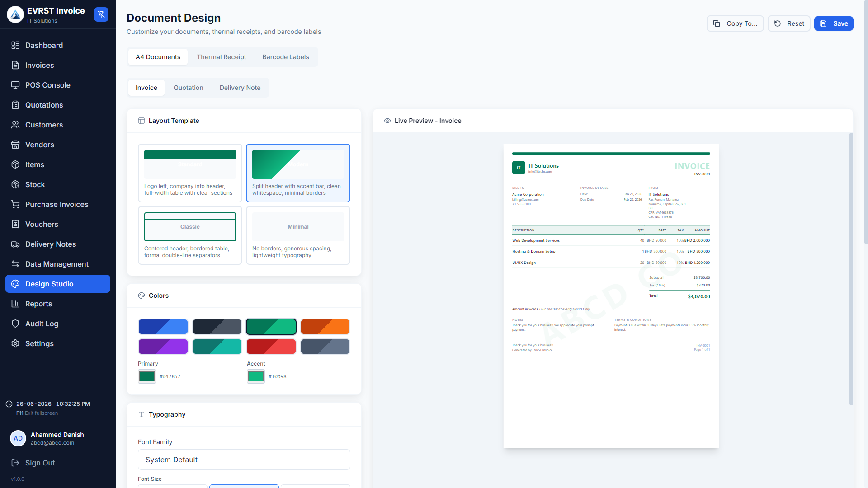Choose the Classic layout template card
This screenshot has height=488, width=868.
pos(190,235)
